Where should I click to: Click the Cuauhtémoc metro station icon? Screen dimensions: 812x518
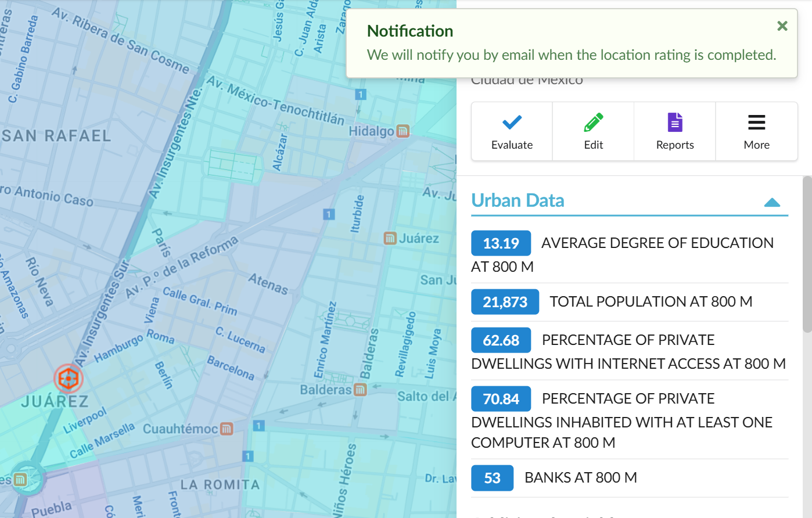click(x=227, y=429)
